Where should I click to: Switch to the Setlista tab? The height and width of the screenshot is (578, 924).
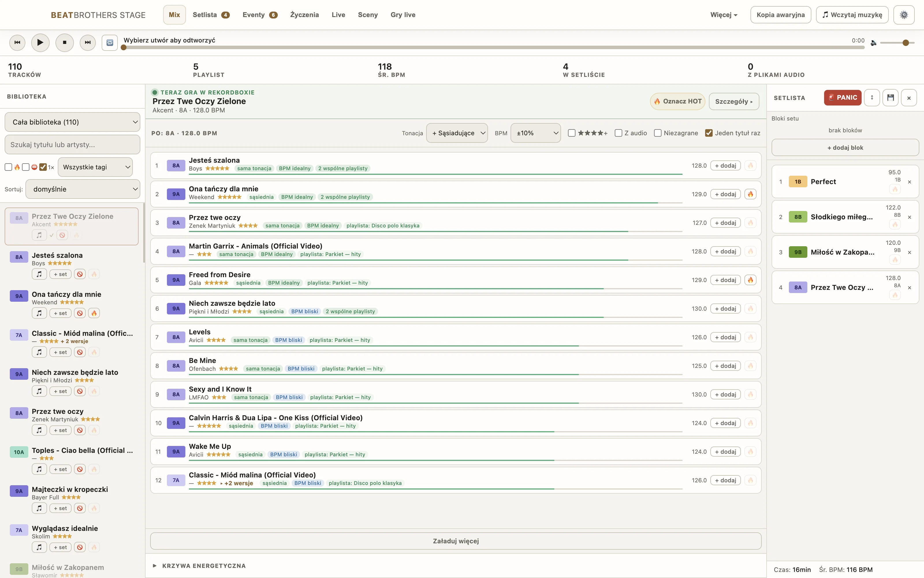(211, 15)
